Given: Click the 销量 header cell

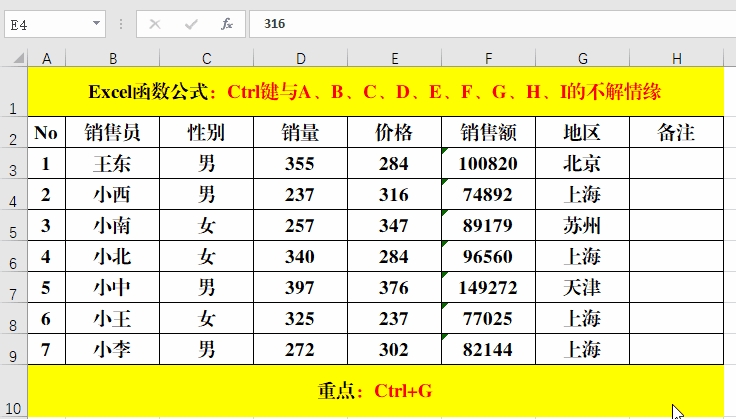Looking at the screenshot, I should [x=300, y=132].
